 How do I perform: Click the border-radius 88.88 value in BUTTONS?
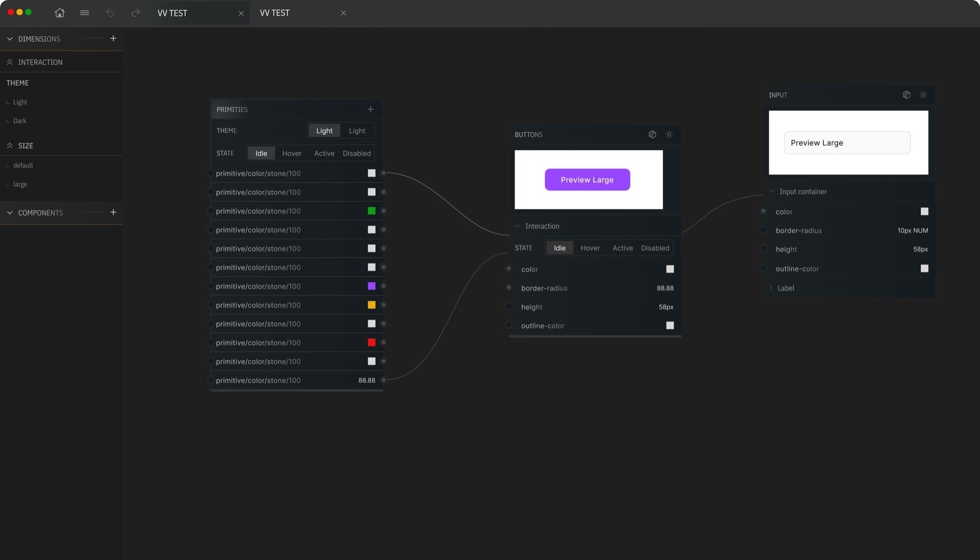[x=665, y=288]
